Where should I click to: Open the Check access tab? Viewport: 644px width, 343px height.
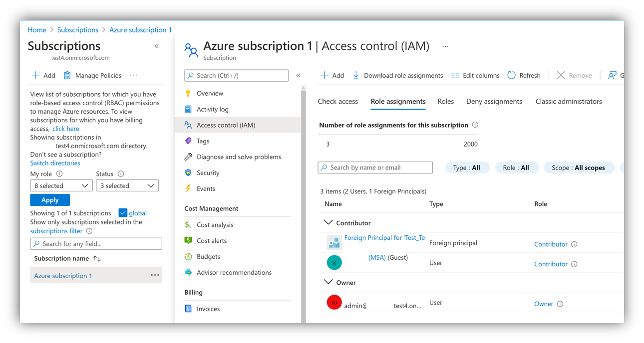(x=337, y=101)
